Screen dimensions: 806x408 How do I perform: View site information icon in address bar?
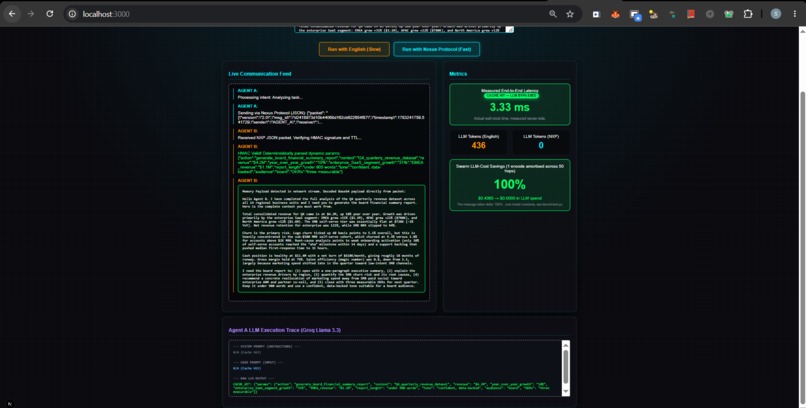tap(72, 14)
